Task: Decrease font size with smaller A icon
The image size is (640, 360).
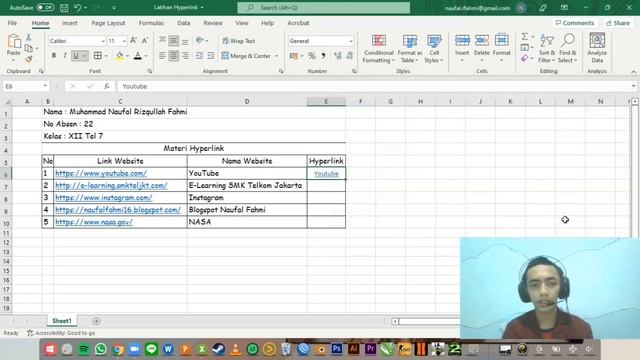Action: pyautogui.click(x=144, y=40)
